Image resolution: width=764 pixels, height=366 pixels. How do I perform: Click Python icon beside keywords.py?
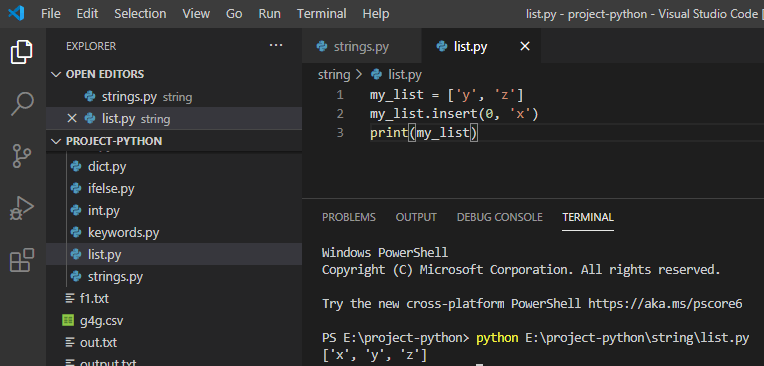[x=76, y=232]
